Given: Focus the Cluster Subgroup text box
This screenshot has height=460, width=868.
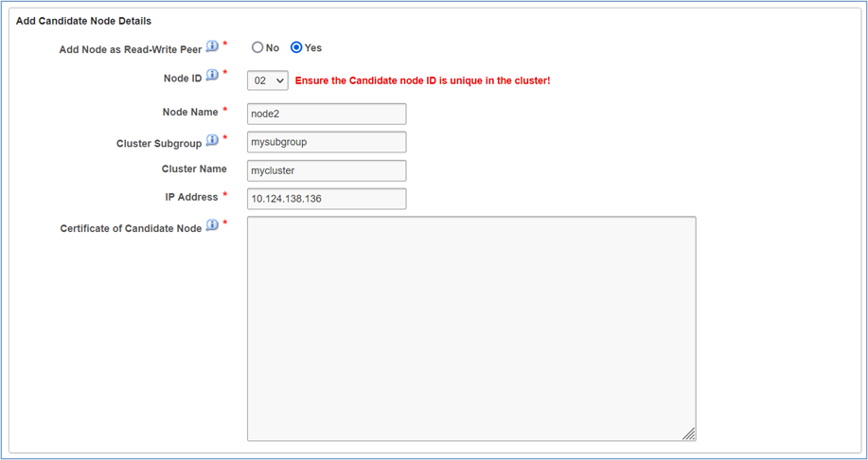Looking at the screenshot, I should pyautogui.click(x=327, y=142).
